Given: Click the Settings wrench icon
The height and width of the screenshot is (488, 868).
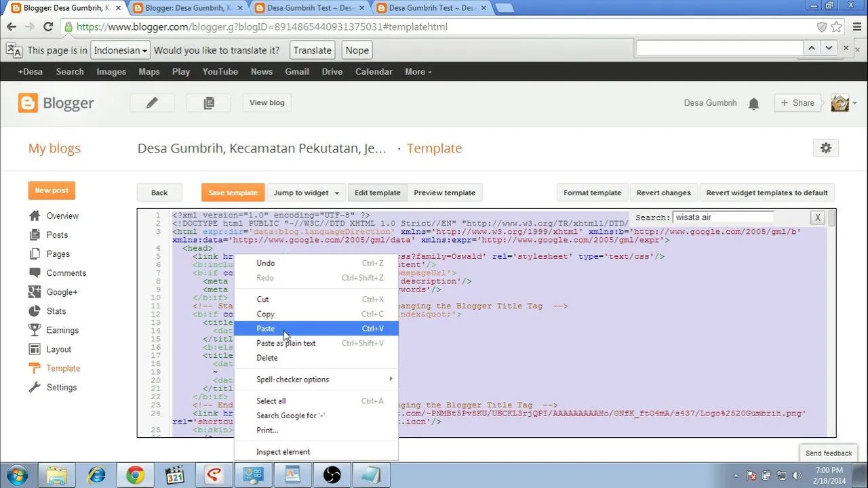Looking at the screenshot, I should coord(35,387).
